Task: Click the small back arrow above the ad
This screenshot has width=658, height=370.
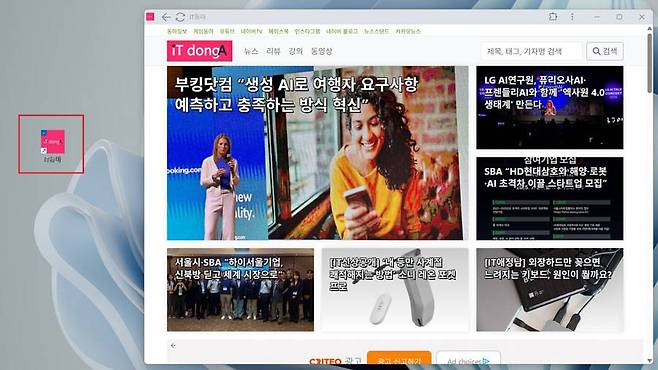Action: tap(173, 346)
